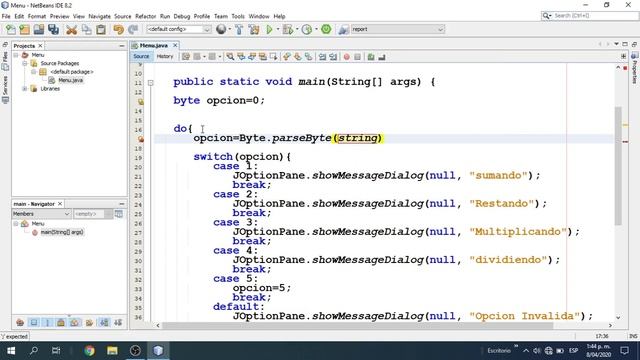Click the Debug Project icon
The height and width of the screenshot is (360, 640).
click(288, 29)
